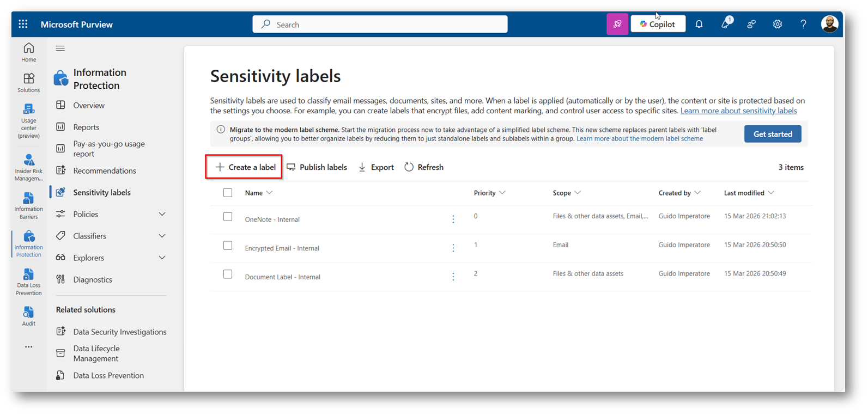Open Reports in Information Protection menu

[86, 127]
